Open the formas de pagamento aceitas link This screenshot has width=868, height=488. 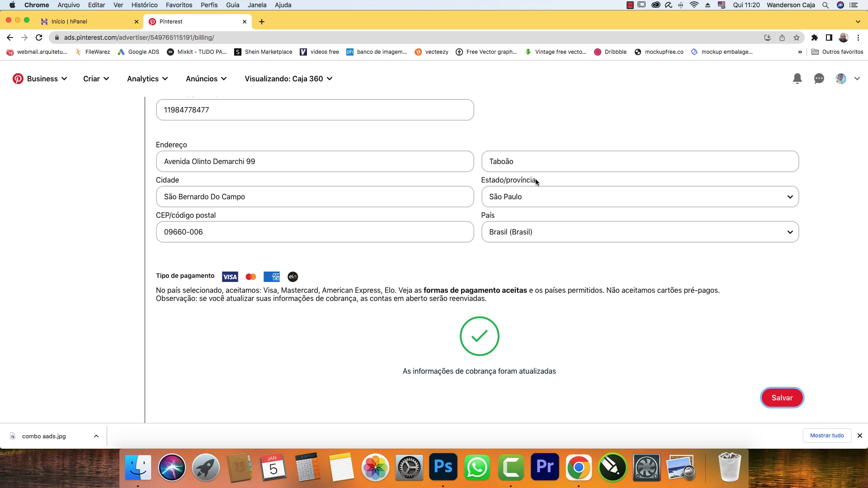tap(475, 290)
